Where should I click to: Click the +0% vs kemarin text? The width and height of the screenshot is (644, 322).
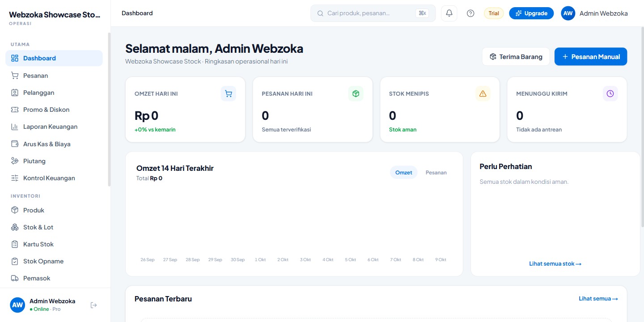tap(155, 130)
